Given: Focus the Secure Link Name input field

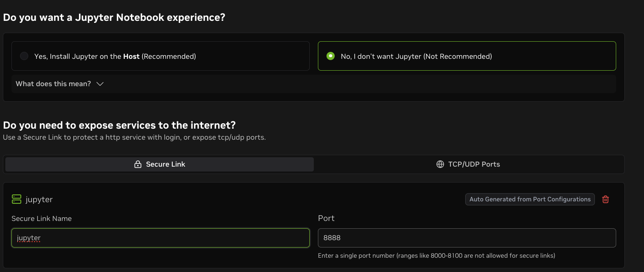Looking at the screenshot, I should 160,238.
